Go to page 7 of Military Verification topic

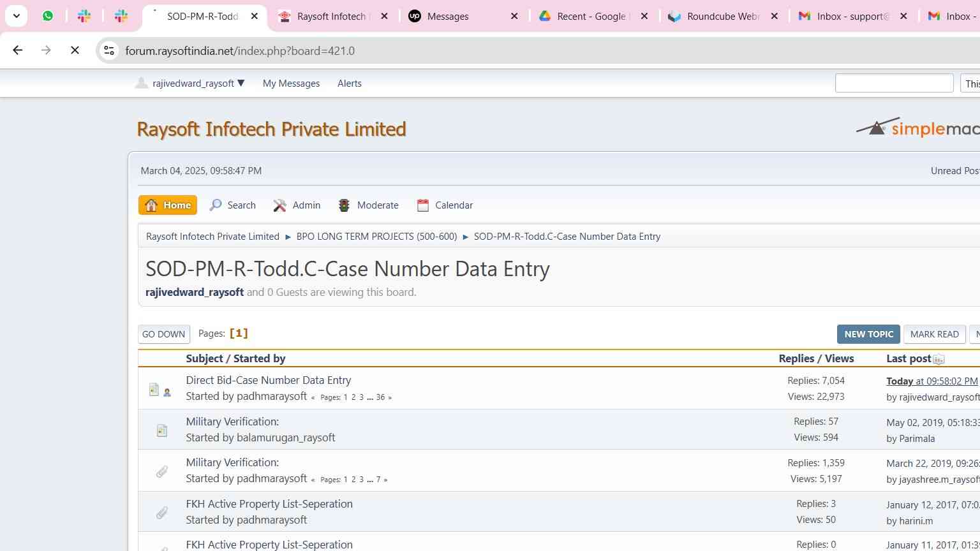[378, 480]
